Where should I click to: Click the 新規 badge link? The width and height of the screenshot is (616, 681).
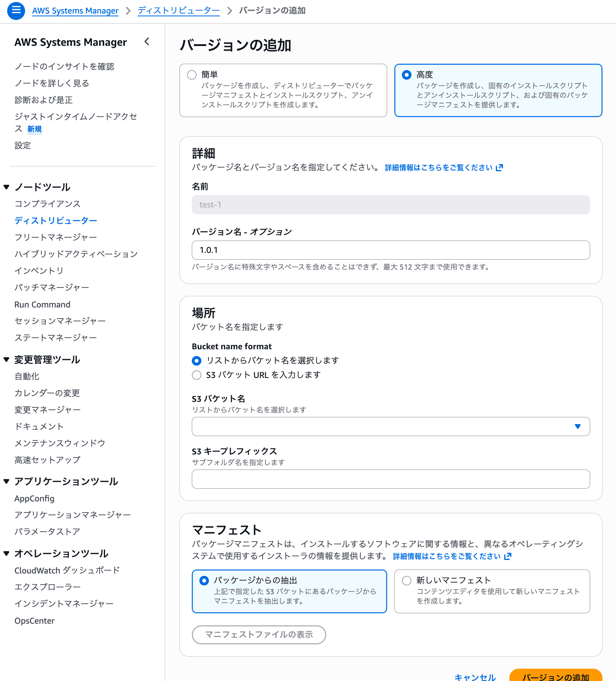[x=35, y=129]
